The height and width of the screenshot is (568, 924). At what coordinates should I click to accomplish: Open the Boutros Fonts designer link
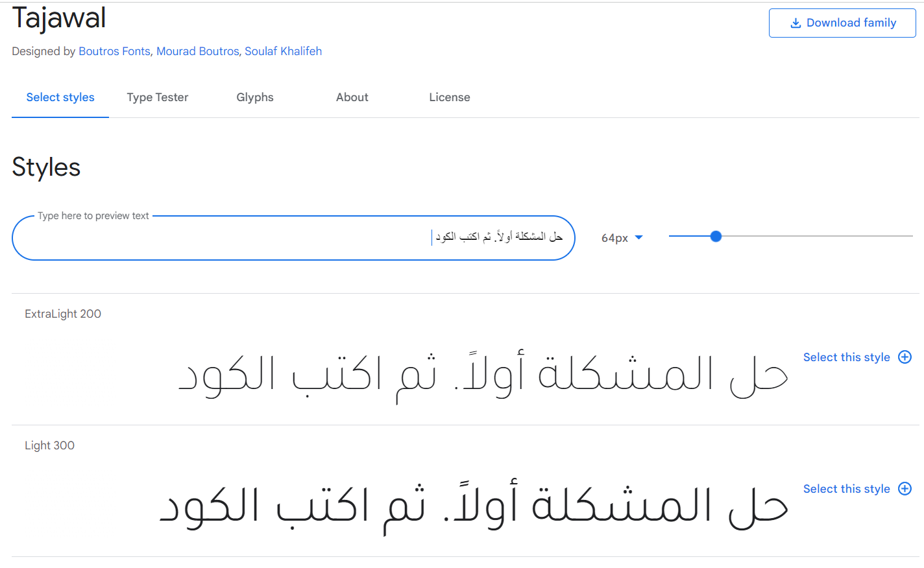tap(114, 51)
